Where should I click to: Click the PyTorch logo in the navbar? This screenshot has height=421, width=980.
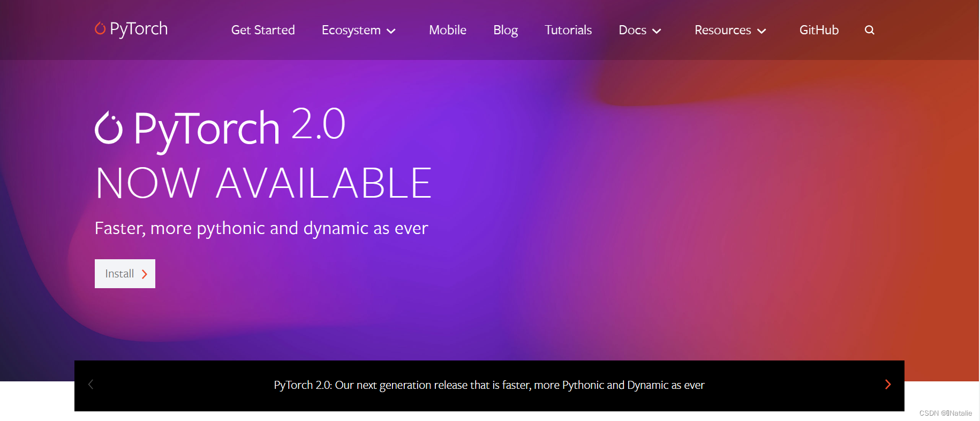[x=131, y=29]
